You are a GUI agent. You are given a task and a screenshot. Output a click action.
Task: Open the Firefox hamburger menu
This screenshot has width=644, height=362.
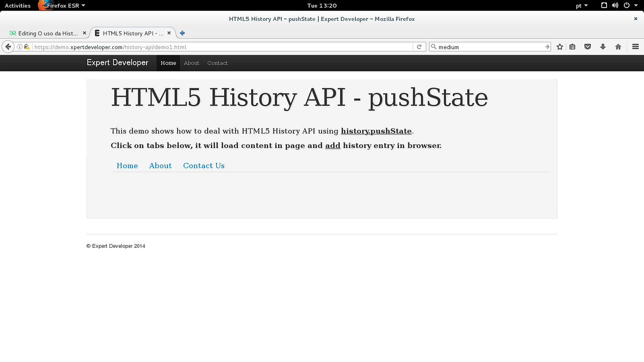click(x=635, y=47)
